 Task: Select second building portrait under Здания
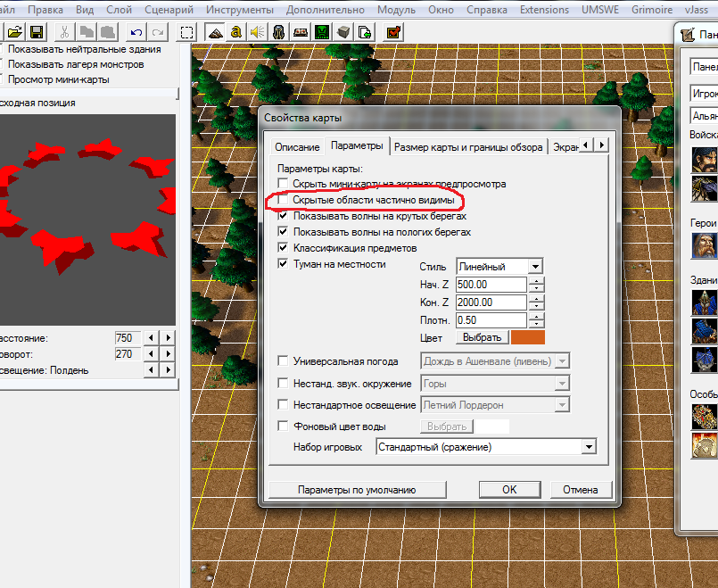(705, 331)
